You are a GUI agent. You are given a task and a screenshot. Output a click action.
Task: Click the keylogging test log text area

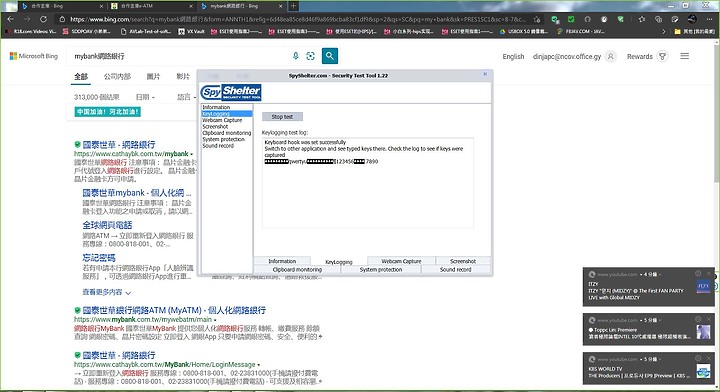367,183
